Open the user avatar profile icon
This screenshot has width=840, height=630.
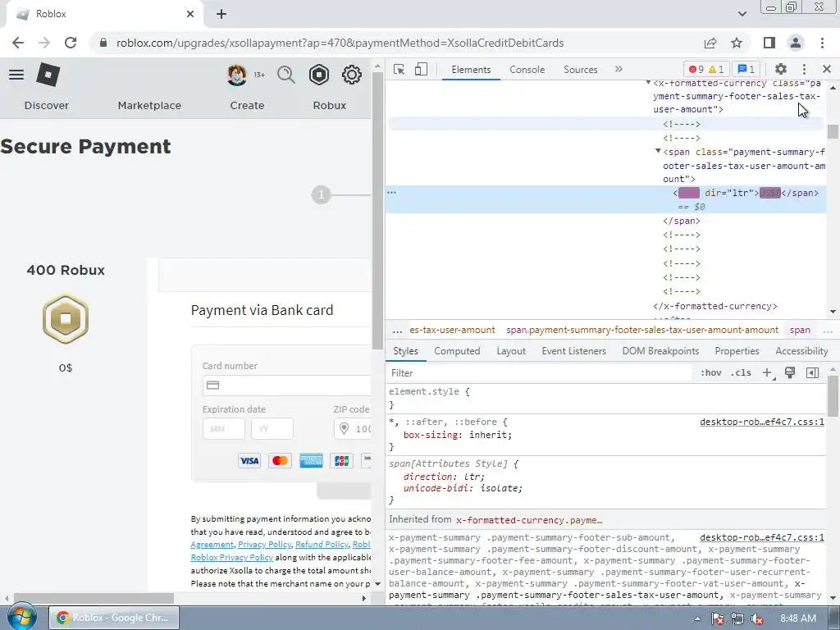(237, 75)
